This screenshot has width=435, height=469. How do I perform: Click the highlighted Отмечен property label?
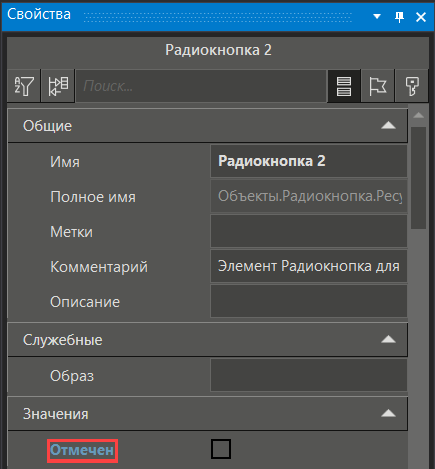(82, 450)
